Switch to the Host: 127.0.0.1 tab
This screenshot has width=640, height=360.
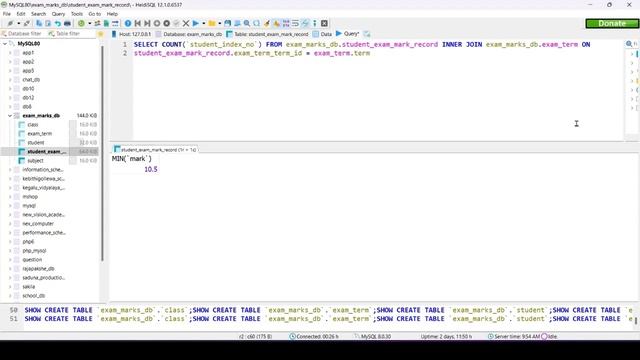pyautogui.click(x=131, y=34)
